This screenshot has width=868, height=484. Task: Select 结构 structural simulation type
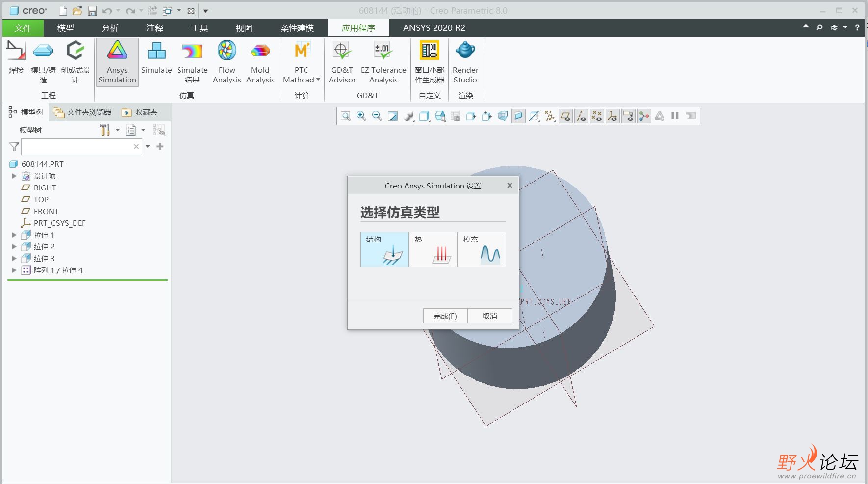click(x=384, y=249)
